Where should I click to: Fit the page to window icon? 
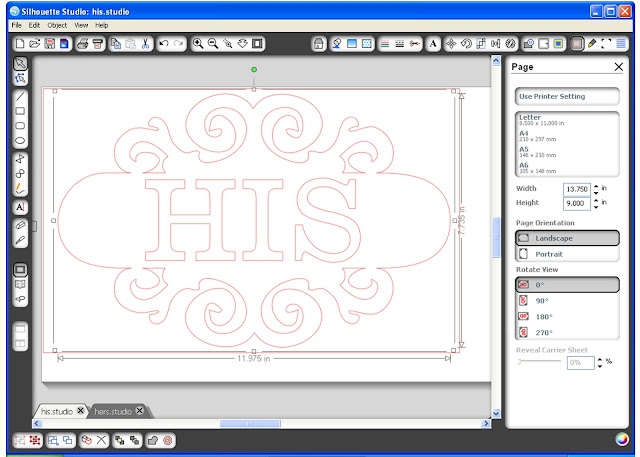(257, 44)
